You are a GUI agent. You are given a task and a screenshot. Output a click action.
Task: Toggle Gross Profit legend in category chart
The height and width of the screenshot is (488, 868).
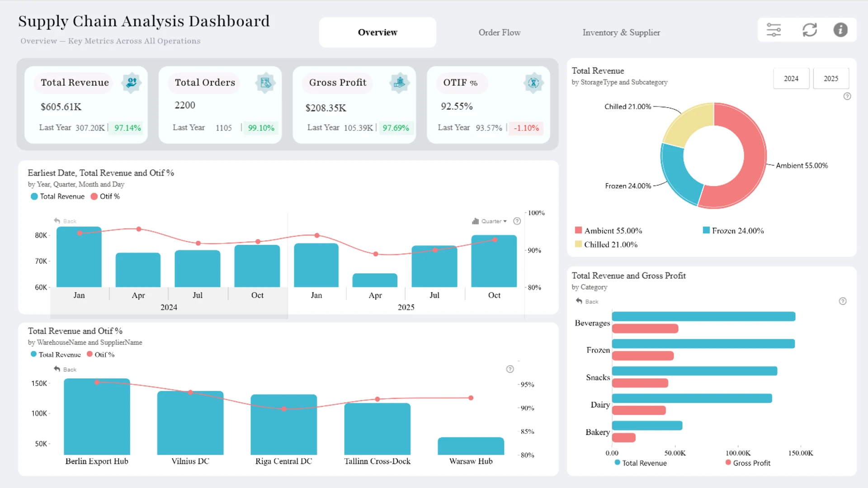pos(748,463)
